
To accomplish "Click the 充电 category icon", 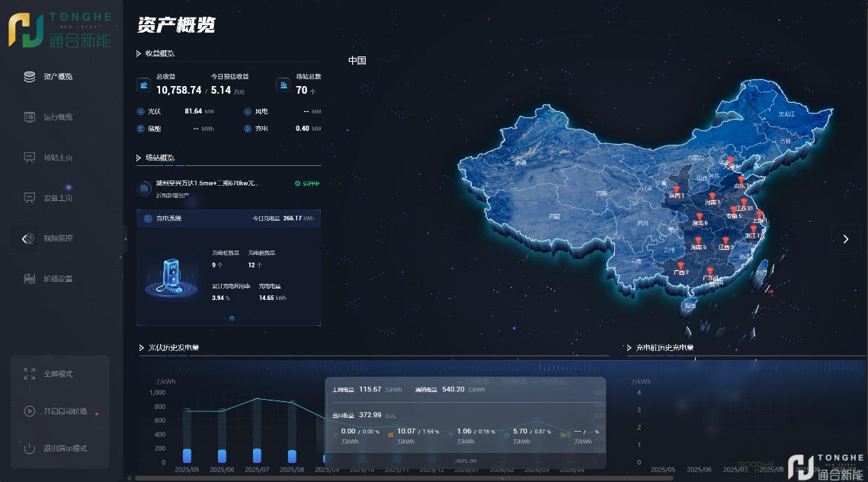I will (248, 129).
